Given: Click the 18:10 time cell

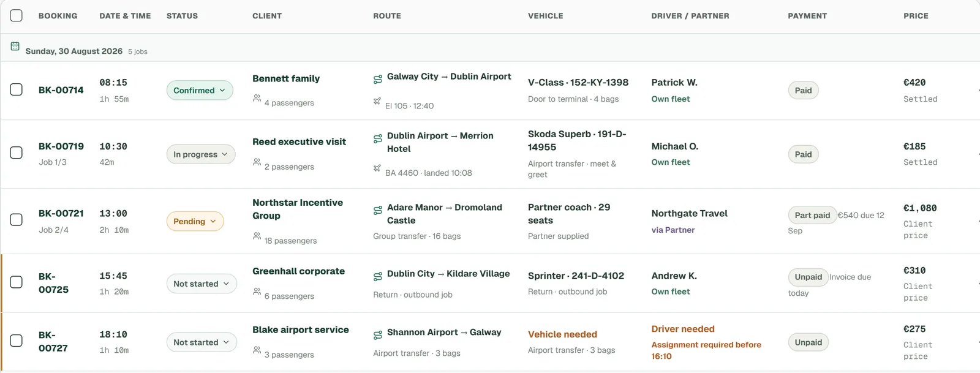Looking at the screenshot, I should pos(113,334).
